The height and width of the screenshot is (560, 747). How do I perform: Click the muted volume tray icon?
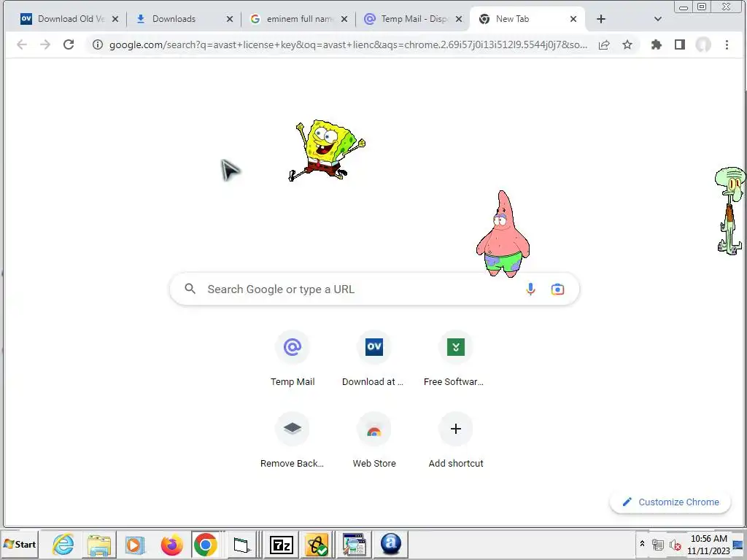(674, 545)
